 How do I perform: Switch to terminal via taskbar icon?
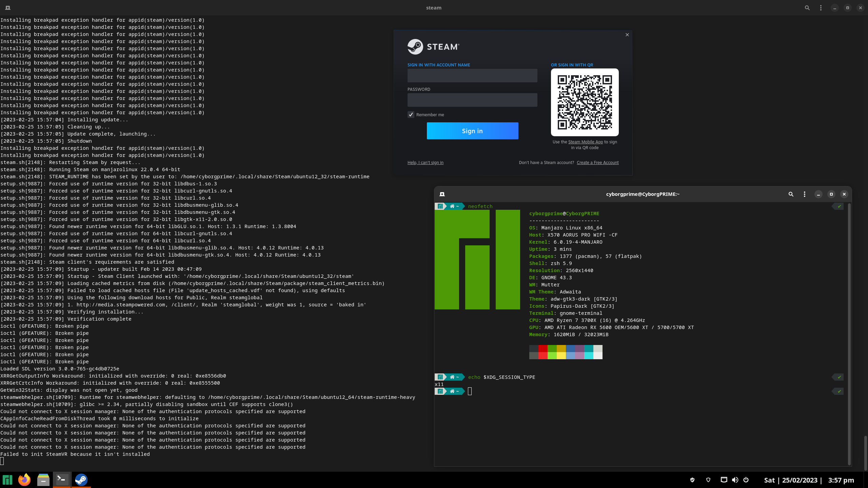(x=62, y=480)
